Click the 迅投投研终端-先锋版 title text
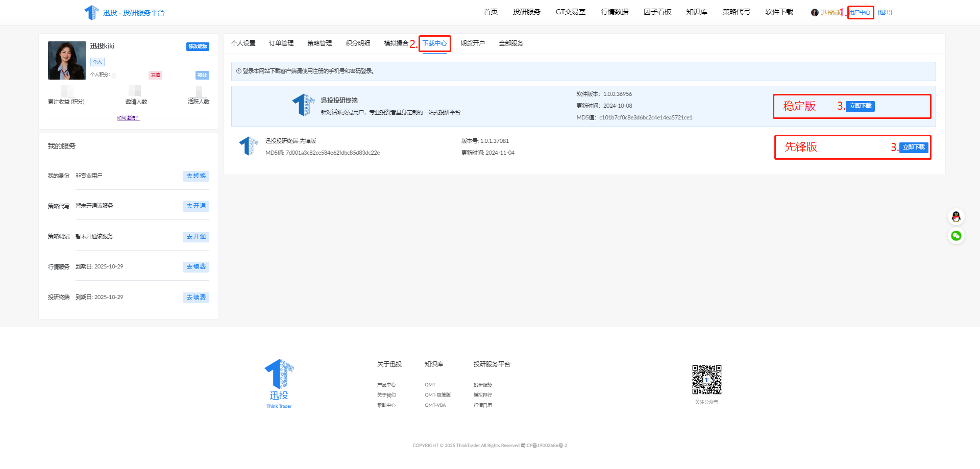Screen dimensions: 980x469 (x=291, y=141)
